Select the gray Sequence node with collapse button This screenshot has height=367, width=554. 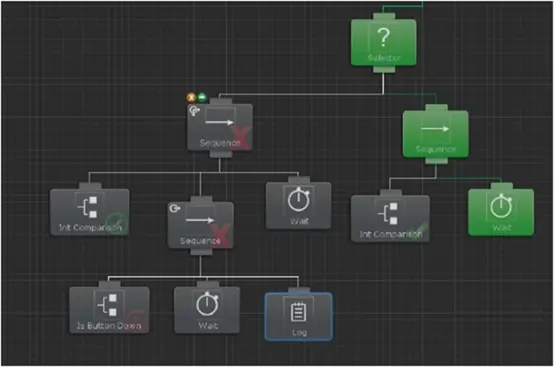(220, 127)
